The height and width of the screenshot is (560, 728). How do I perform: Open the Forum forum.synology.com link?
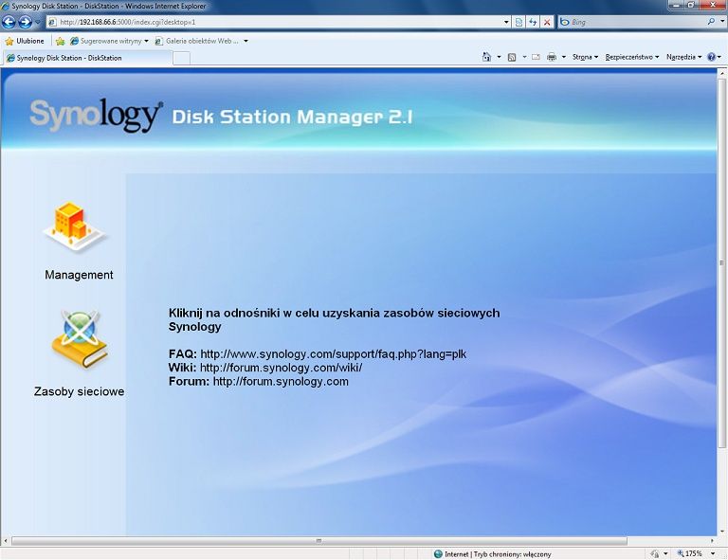[x=281, y=381]
